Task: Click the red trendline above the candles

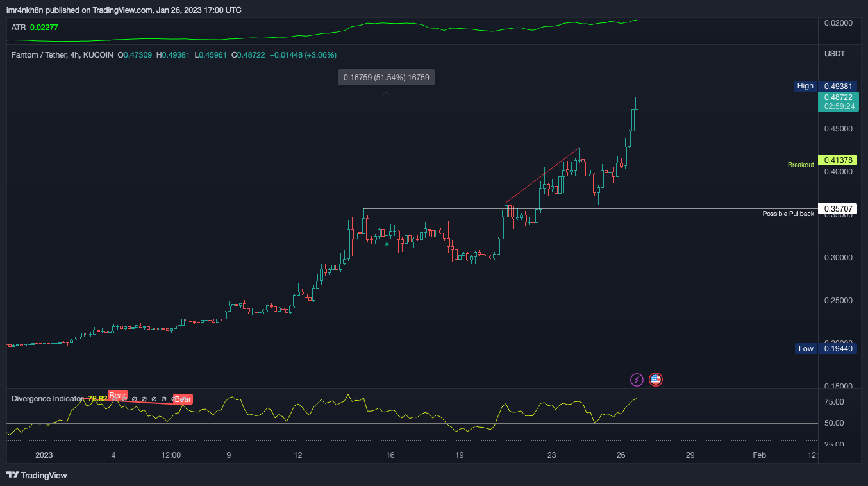Action: click(542, 176)
